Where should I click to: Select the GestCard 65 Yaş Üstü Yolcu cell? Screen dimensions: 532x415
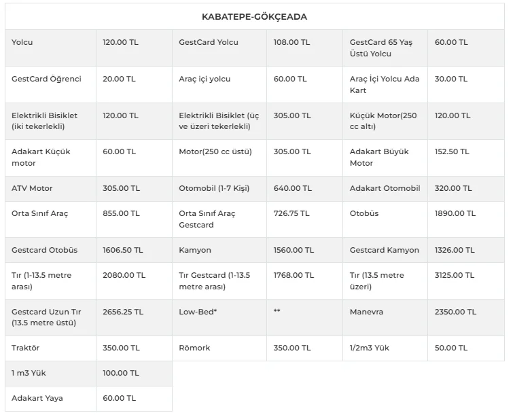point(381,48)
